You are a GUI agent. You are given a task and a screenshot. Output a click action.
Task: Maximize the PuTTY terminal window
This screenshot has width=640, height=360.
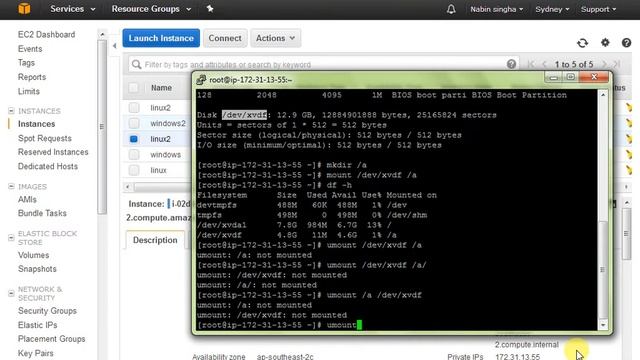(x=571, y=77)
